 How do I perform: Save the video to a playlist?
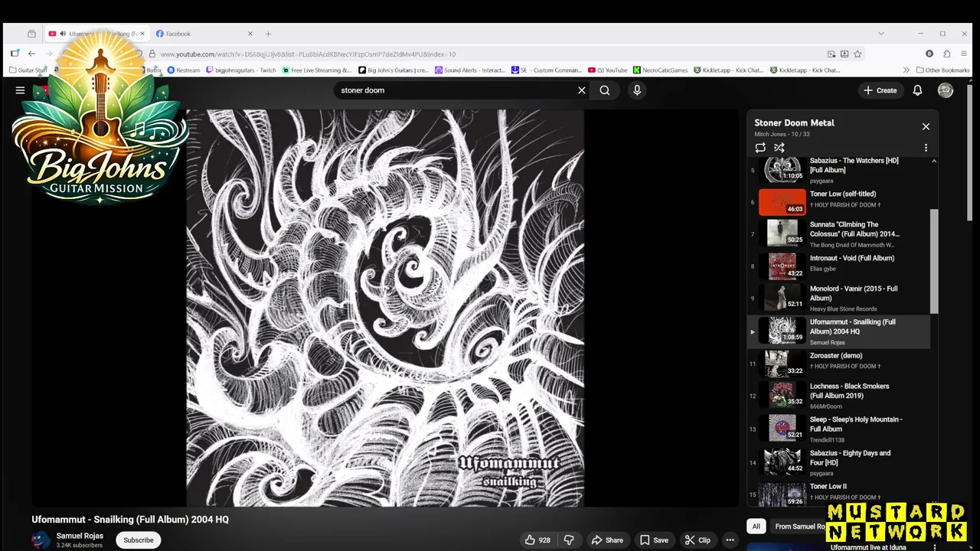coord(654,540)
